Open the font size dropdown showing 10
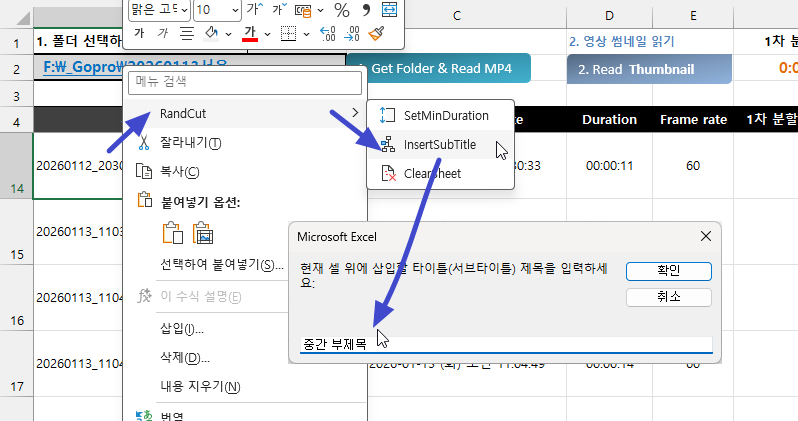 pyautogui.click(x=235, y=10)
